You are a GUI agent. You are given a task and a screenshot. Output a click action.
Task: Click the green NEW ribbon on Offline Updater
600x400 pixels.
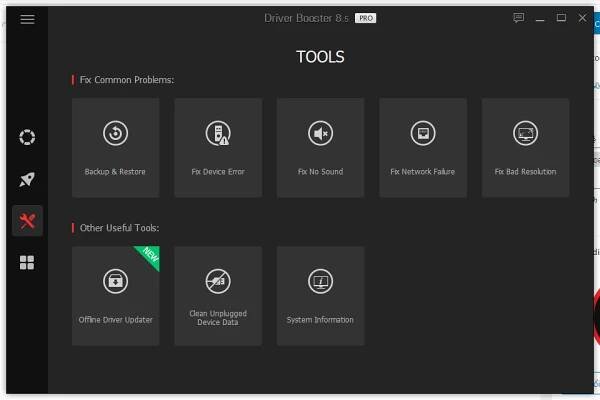[149, 256]
